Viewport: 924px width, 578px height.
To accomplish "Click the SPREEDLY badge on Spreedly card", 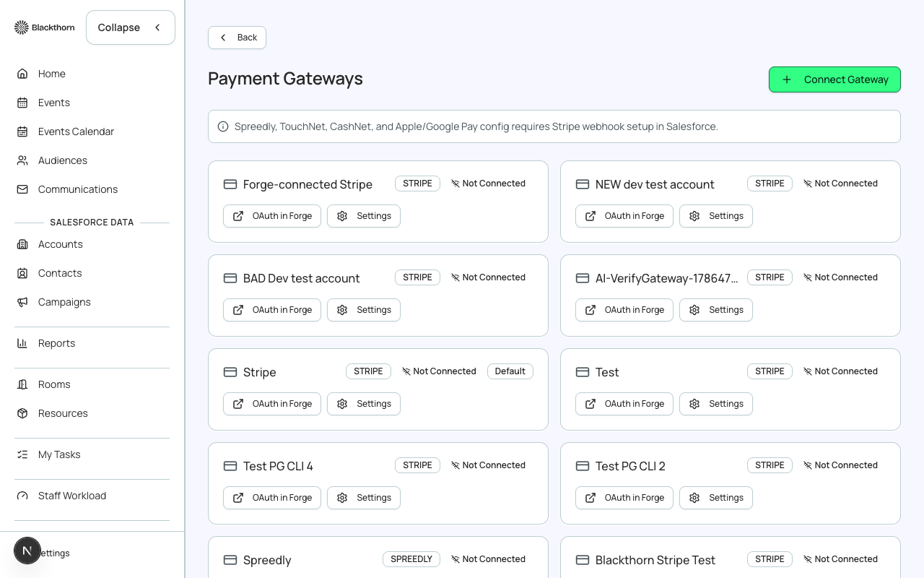I will click(411, 559).
